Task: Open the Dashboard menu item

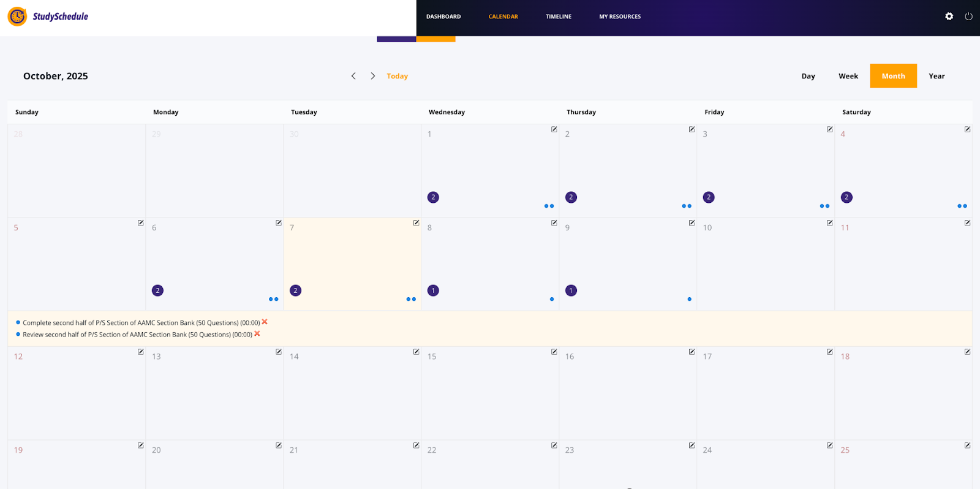Action: coord(443,17)
